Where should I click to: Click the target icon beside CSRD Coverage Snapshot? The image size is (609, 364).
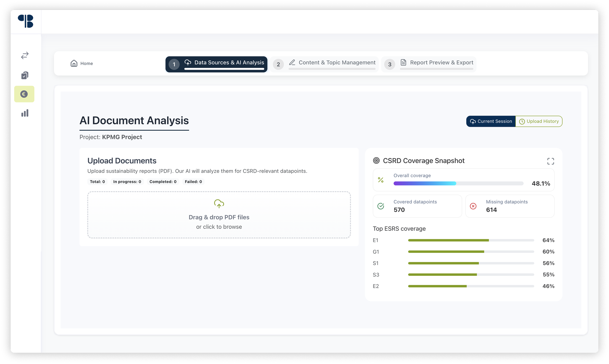pos(376,161)
